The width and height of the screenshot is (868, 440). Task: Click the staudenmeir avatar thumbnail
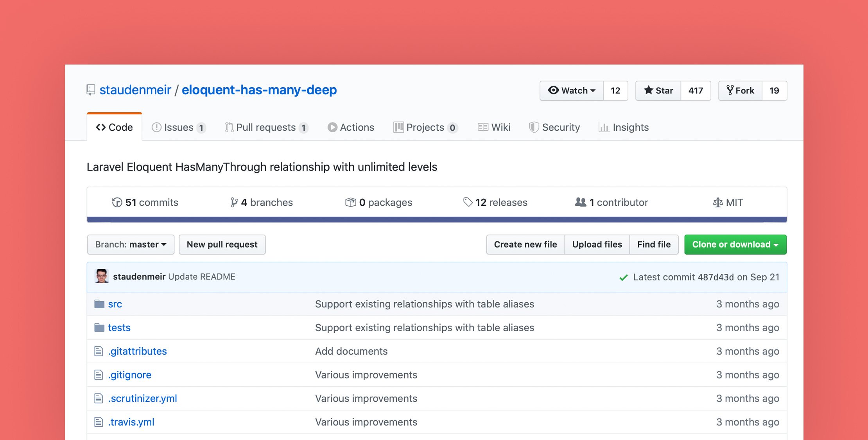pyautogui.click(x=102, y=276)
